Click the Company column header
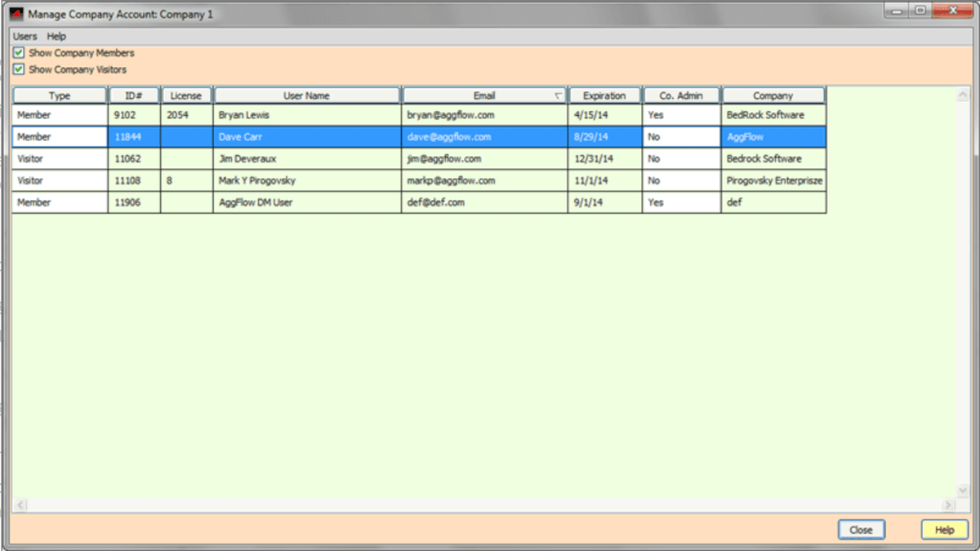The width and height of the screenshot is (980, 551). pyautogui.click(x=773, y=96)
